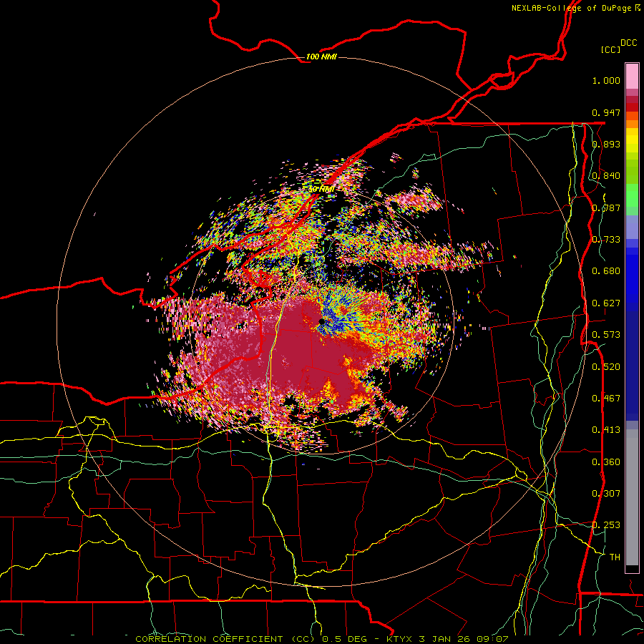Viewport: 644px width, 644px height.
Task: Click the TH threshold label on legend
Action: (615, 557)
